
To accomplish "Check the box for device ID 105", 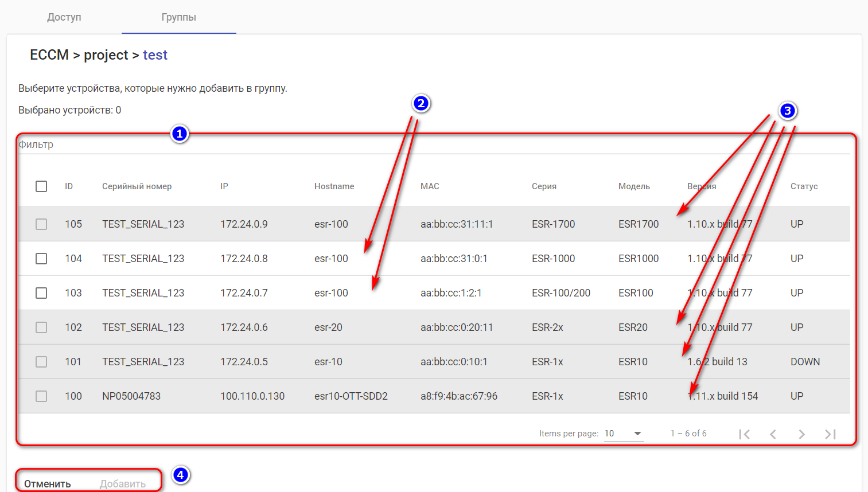I will pyautogui.click(x=41, y=224).
